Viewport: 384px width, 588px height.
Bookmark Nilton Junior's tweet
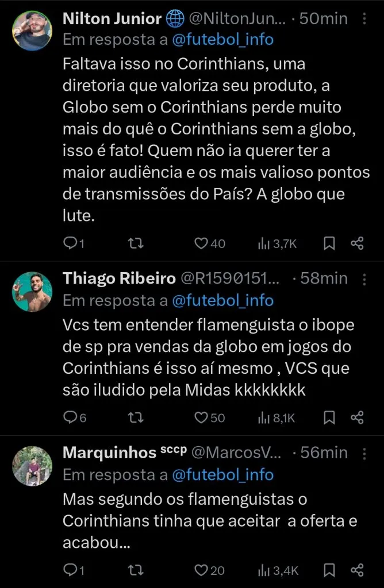329,243
